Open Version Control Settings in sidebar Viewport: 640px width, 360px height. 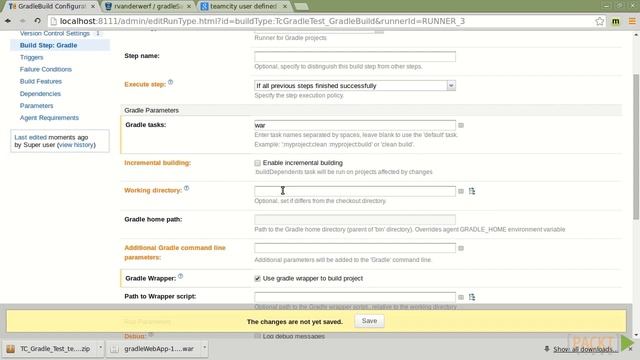(x=55, y=33)
